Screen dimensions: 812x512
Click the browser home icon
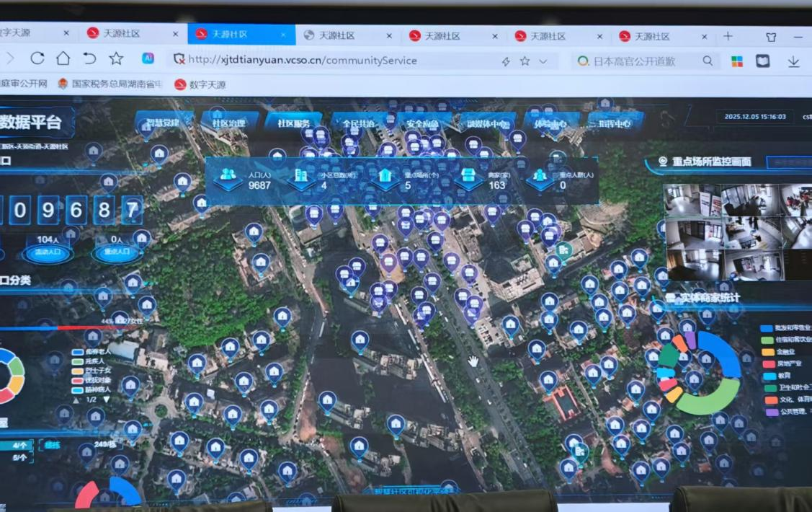[63, 59]
